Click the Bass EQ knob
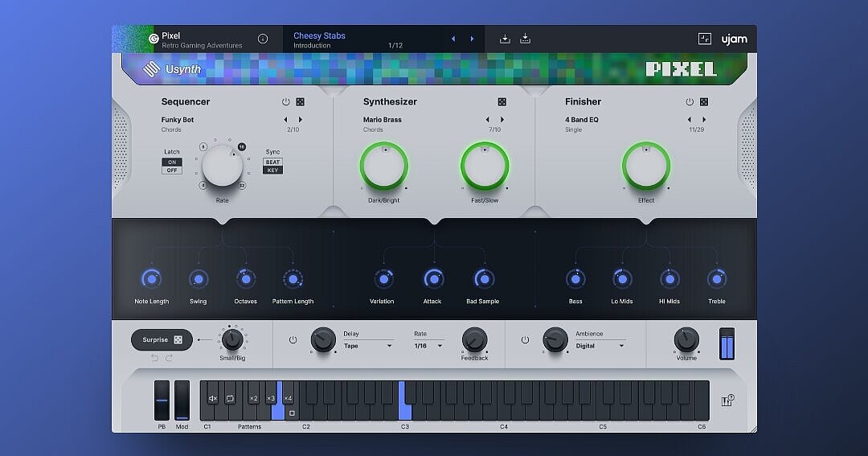The width and height of the screenshot is (868, 456). (x=575, y=279)
